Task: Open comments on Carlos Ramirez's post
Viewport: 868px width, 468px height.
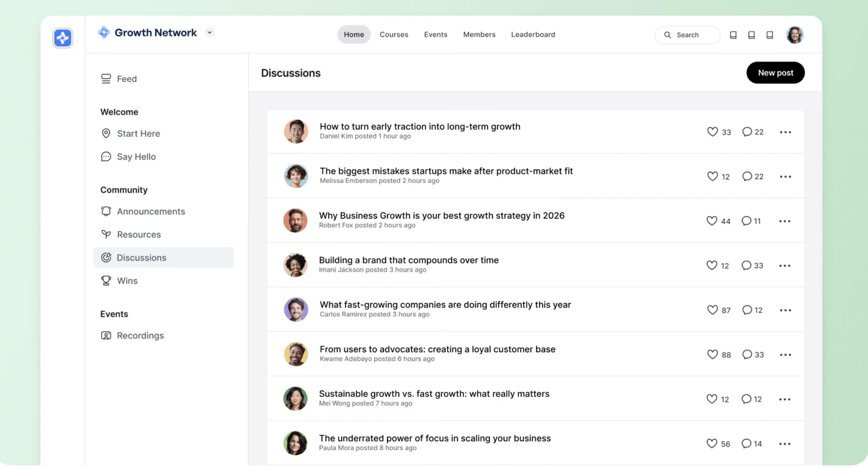Action: (x=747, y=310)
